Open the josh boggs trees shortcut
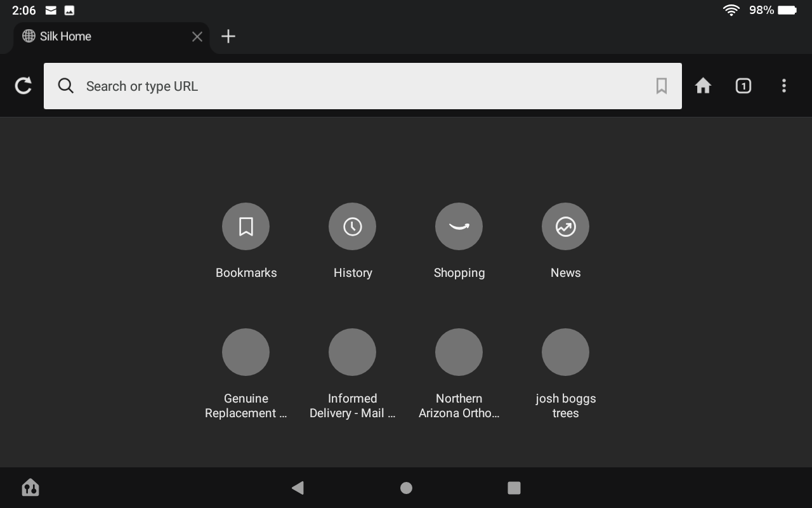Screen dimensions: 812x508 click(x=566, y=374)
